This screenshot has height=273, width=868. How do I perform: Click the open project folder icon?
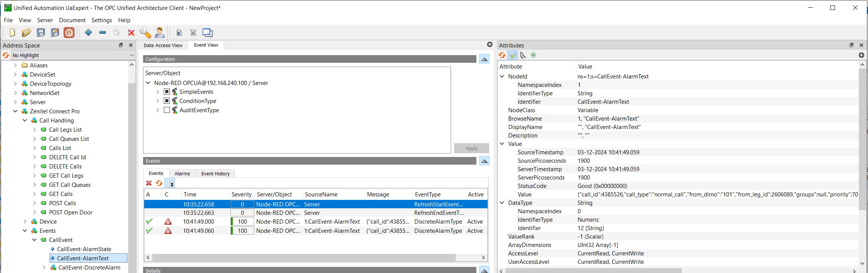click(x=26, y=33)
